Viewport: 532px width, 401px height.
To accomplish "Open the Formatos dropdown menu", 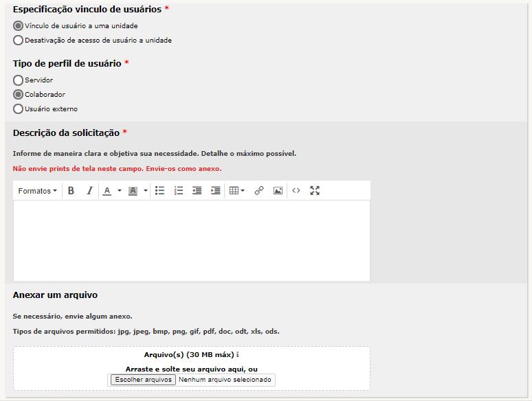I will [x=38, y=191].
